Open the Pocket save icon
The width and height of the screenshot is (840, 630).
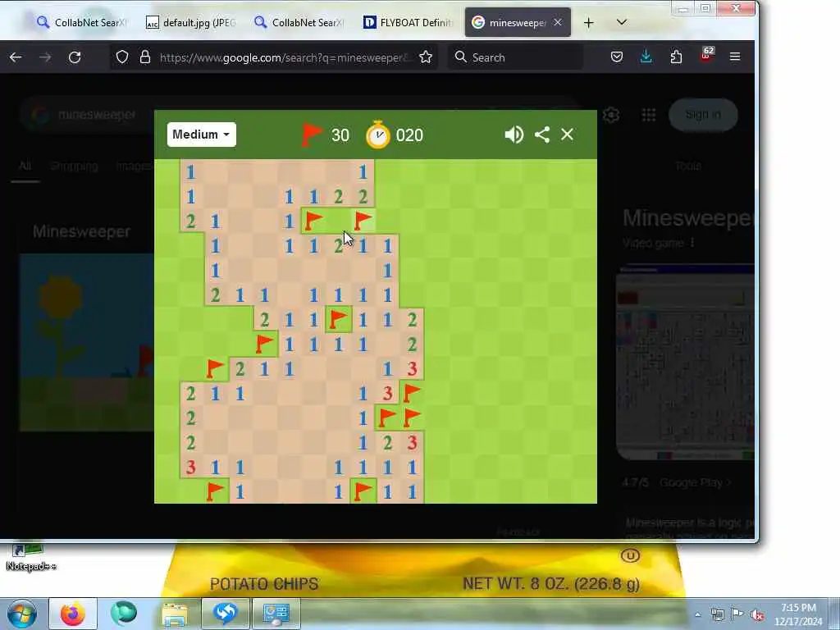pos(617,57)
